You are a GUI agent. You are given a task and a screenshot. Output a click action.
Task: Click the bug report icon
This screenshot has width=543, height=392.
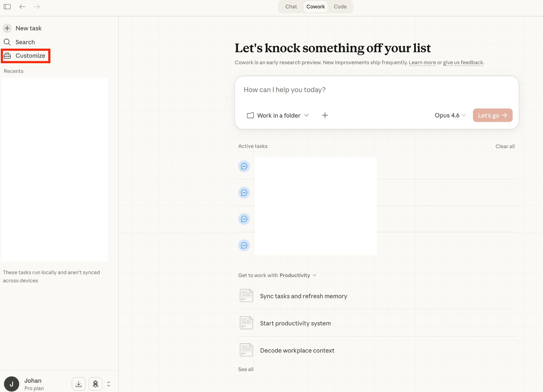click(95, 384)
